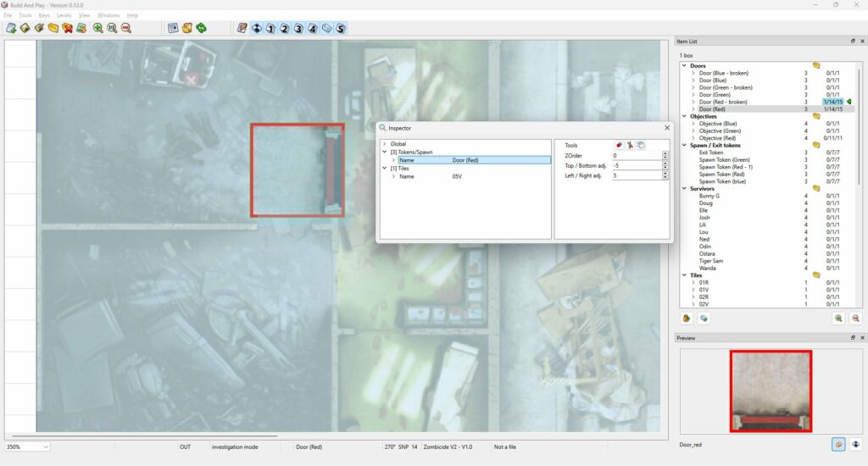Collapse Spawn / Exit tokens category

tap(685, 145)
